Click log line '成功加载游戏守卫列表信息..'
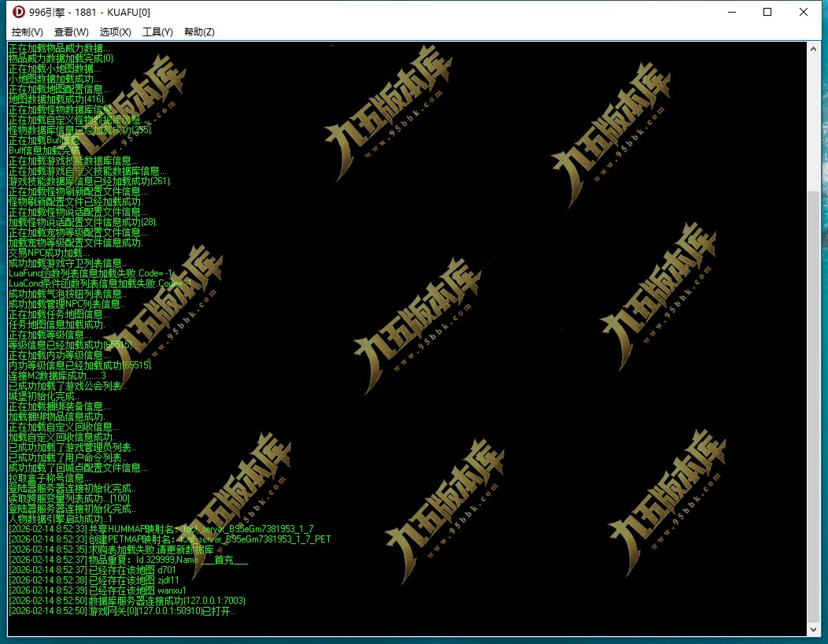 68,263
